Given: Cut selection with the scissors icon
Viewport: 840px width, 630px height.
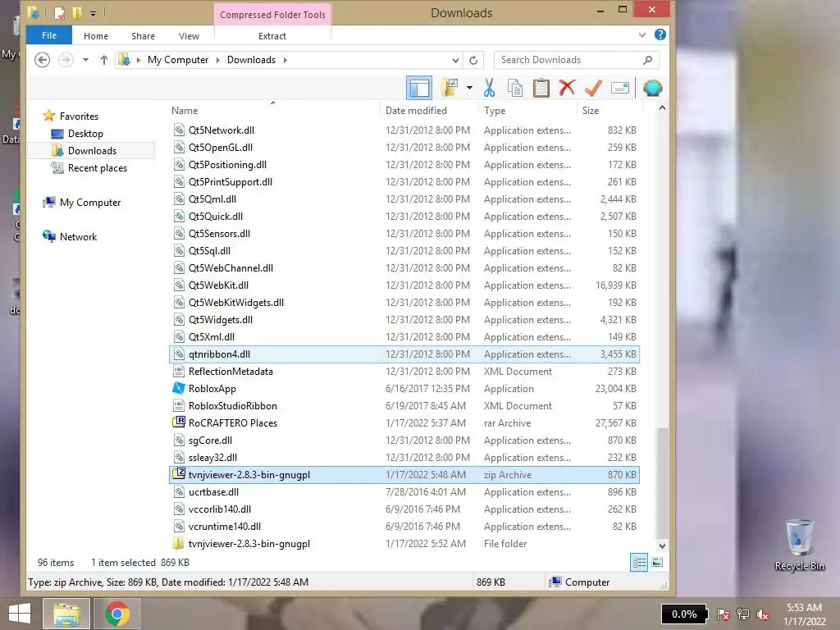Looking at the screenshot, I should pyautogui.click(x=489, y=88).
